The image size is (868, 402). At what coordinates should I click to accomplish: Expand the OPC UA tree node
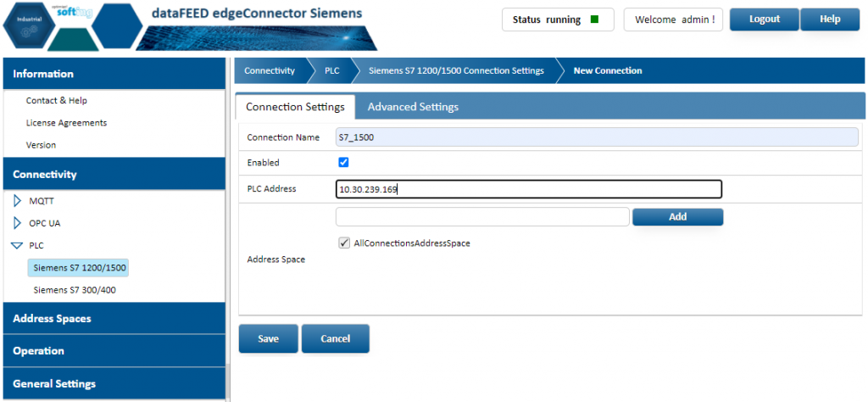17,224
